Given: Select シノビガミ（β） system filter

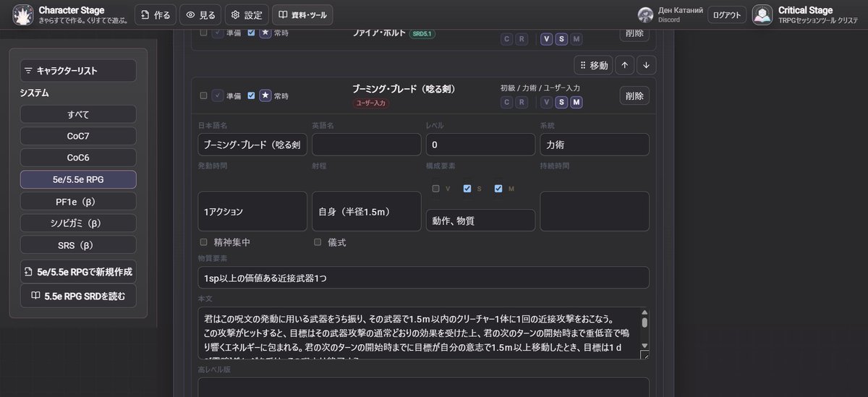Looking at the screenshot, I should coord(78,223).
